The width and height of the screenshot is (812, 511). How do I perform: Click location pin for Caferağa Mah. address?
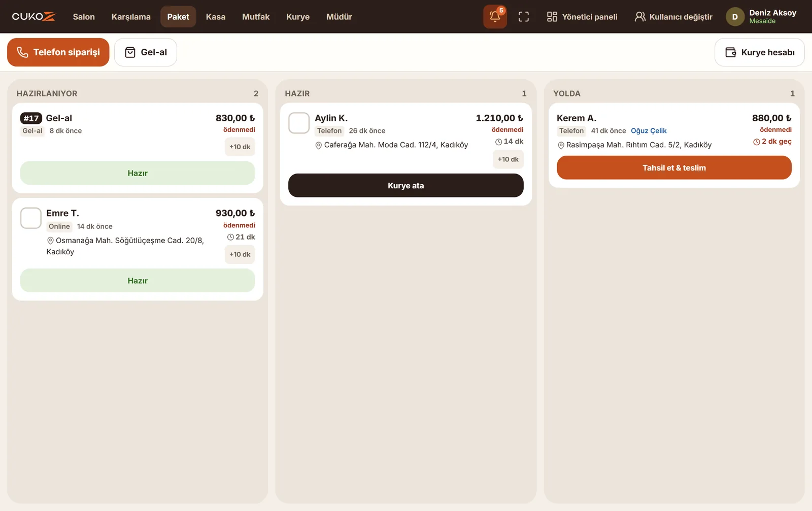[x=319, y=146]
